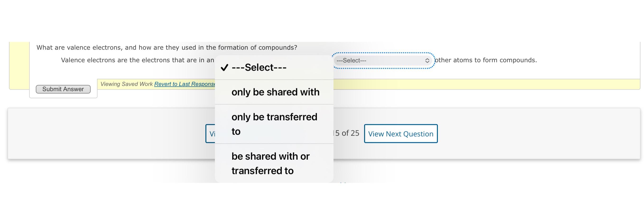
Task: Click the "other atoms to form compounds" text
Action: pyautogui.click(x=486, y=60)
